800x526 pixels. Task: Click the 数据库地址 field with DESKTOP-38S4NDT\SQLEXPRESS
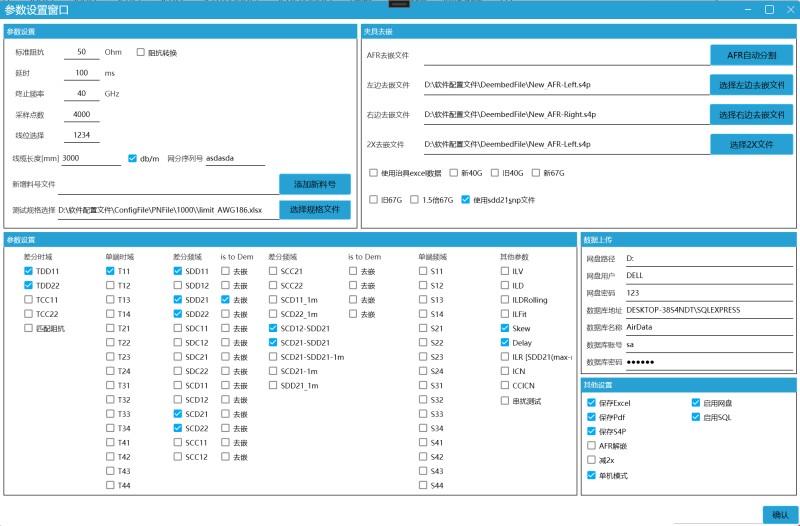pos(705,310)
